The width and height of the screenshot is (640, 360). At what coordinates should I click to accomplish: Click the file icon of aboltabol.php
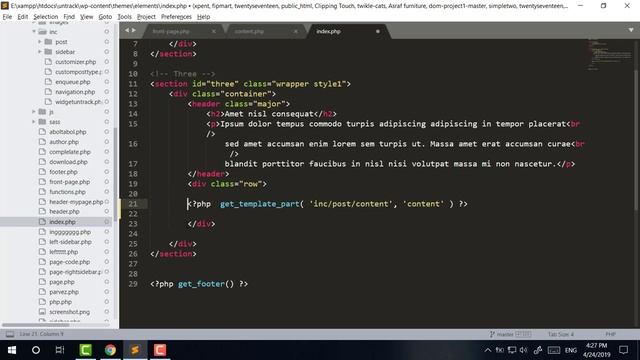coord(42,131)
